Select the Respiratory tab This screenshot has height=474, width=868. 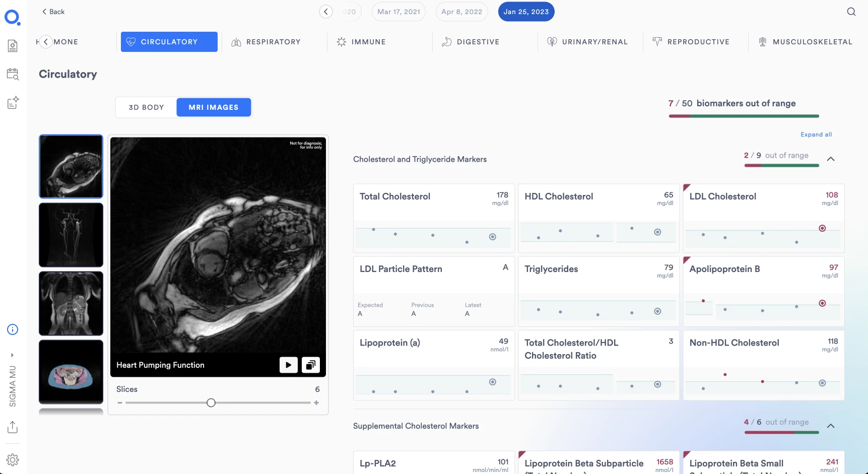(266, 42)
